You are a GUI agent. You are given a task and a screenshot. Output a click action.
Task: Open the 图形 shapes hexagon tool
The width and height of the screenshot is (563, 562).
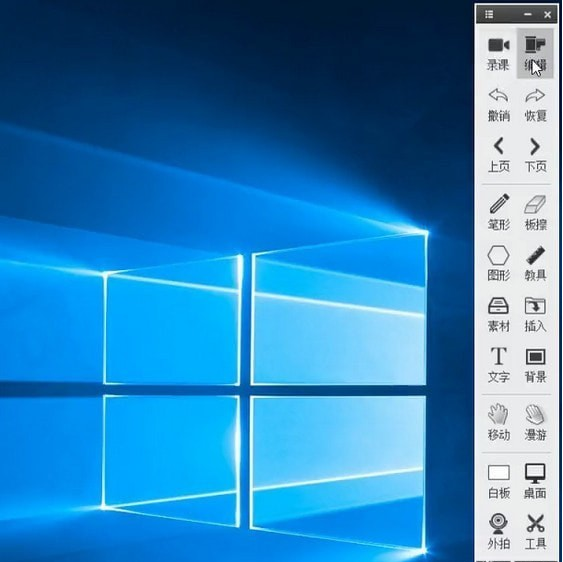498,263
